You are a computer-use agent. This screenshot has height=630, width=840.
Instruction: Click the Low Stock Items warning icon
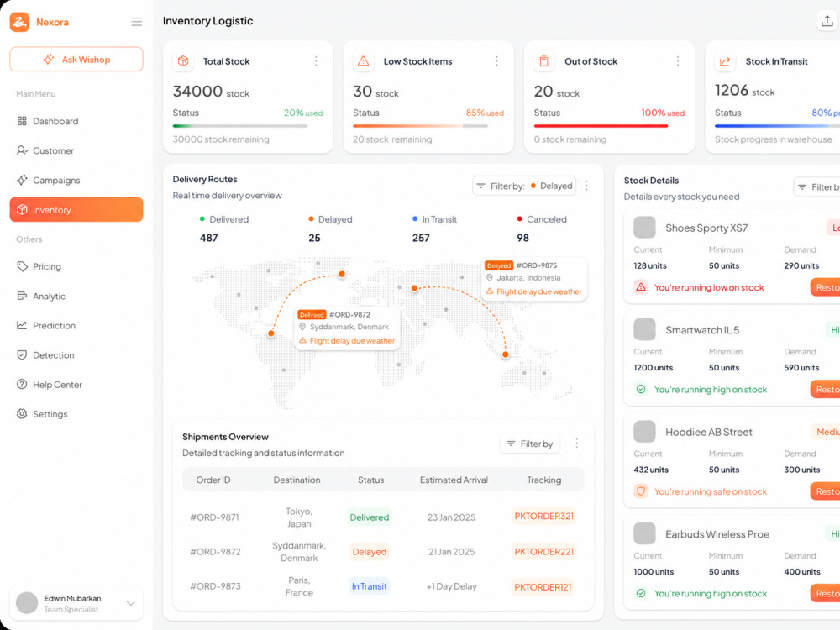click(363, 61)
